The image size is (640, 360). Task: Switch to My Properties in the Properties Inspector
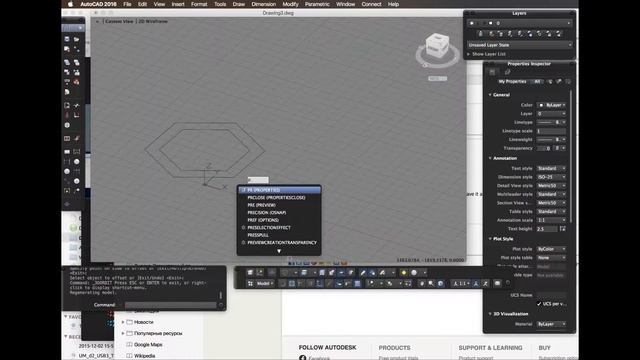512,82
